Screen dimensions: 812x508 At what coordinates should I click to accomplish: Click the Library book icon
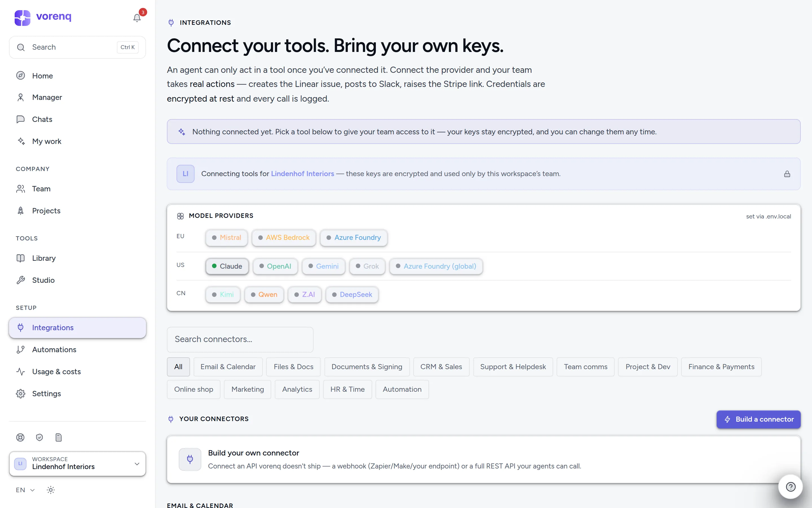(21, 258)
